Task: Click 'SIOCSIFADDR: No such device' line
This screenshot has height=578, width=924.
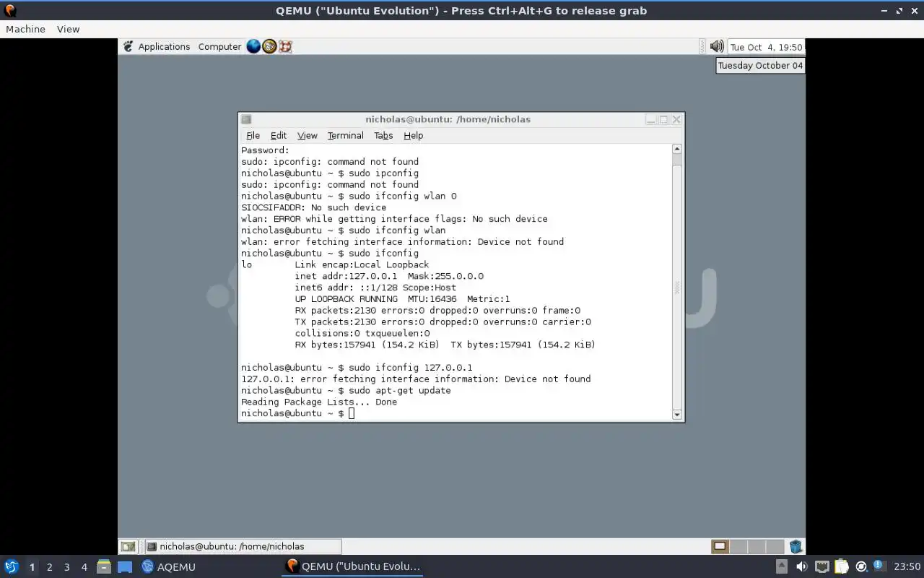Action: 313,207
